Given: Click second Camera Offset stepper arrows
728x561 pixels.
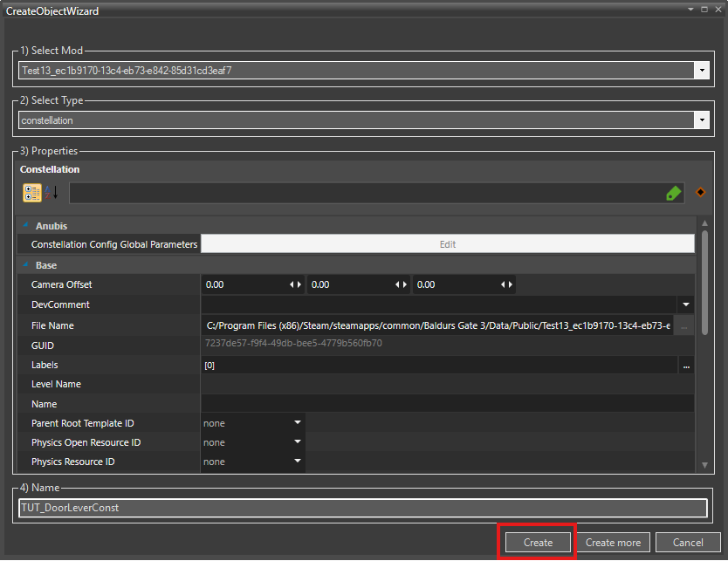Looking at the screenshot, I should tap(402, 284).
